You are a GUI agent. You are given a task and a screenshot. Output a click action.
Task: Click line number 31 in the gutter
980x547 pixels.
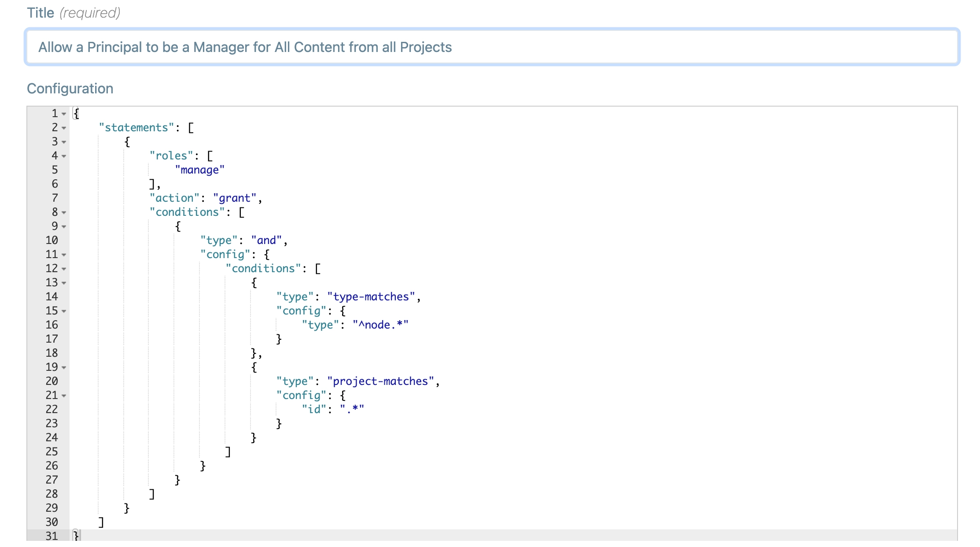52,536
